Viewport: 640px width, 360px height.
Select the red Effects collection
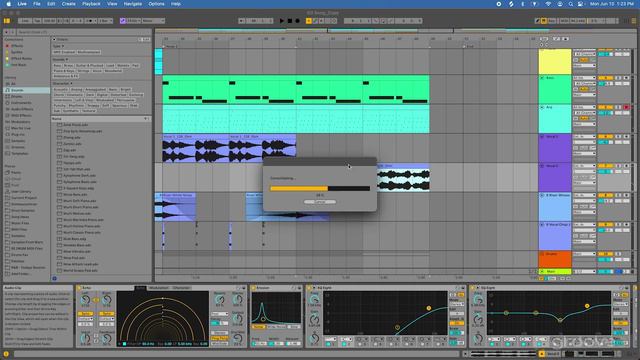pos(17,46)
